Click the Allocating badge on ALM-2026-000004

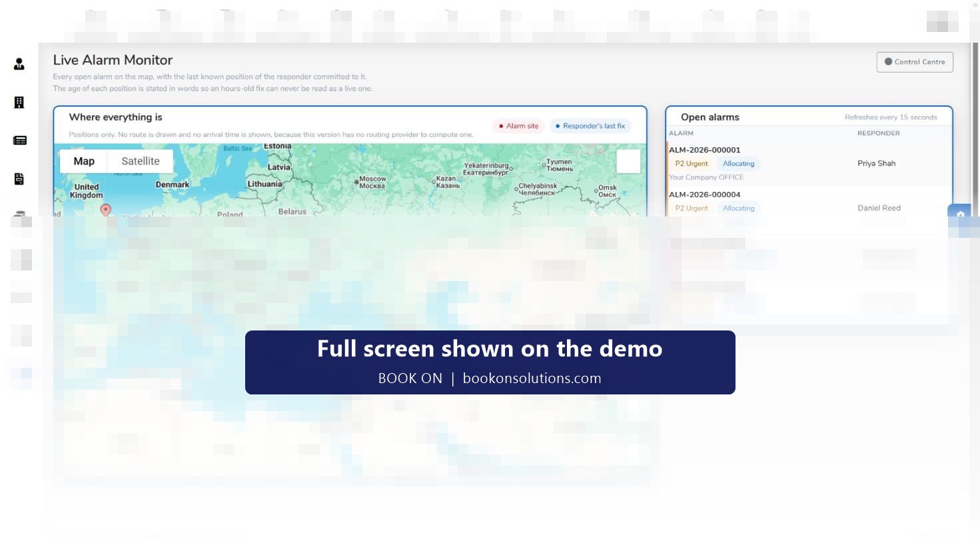[x=738, y=209]
